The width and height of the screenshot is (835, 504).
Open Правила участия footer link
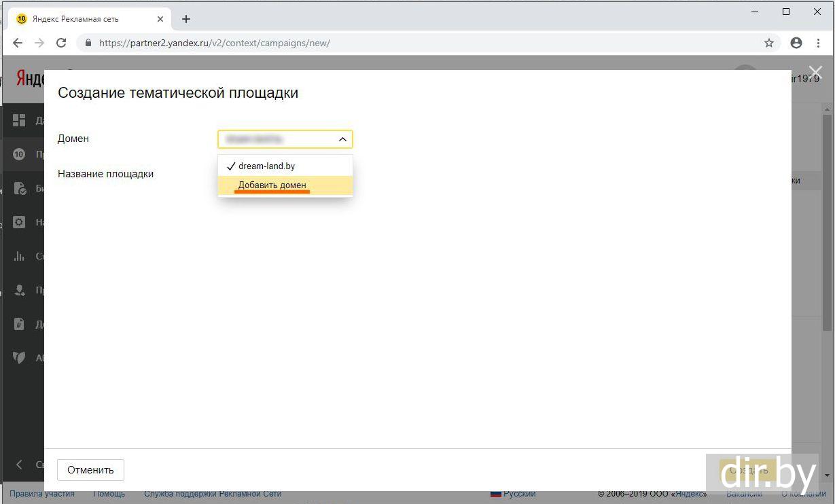pos(42,494)
